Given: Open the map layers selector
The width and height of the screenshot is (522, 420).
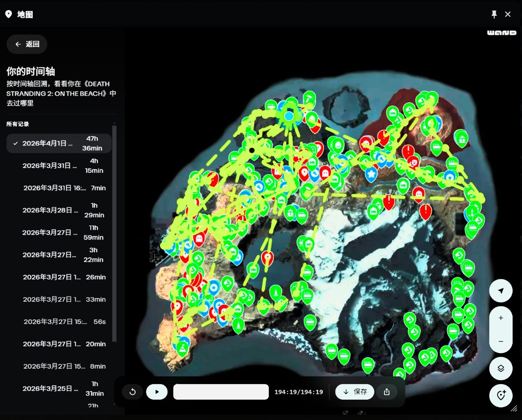Looking at the screenshot, I should [501, 368].
